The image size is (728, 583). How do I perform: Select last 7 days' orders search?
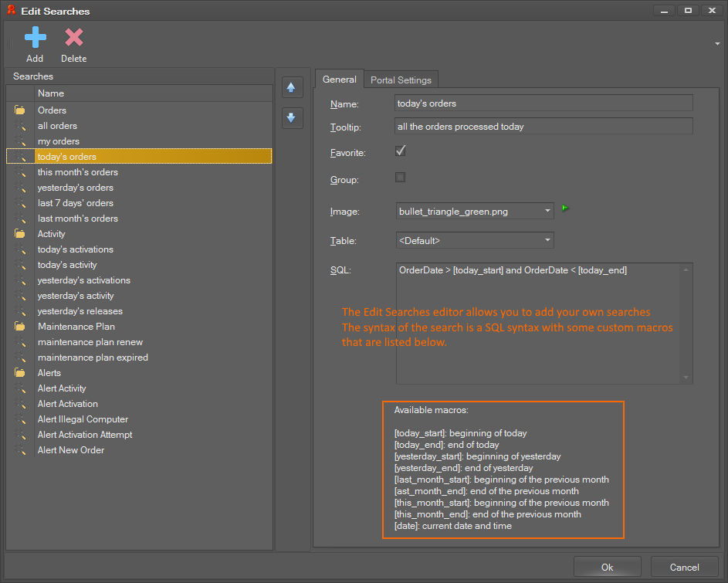pos(139,202)
